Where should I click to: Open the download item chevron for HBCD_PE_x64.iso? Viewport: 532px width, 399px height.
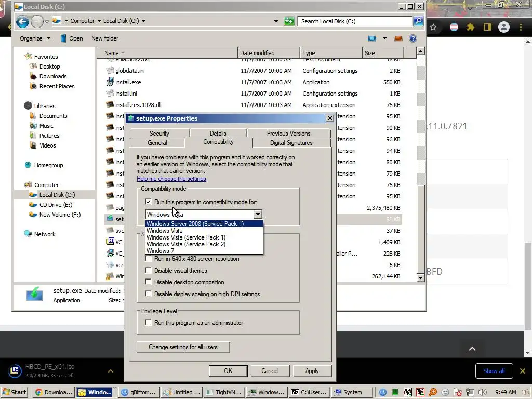pyautogui.click(x=111, y=371)
